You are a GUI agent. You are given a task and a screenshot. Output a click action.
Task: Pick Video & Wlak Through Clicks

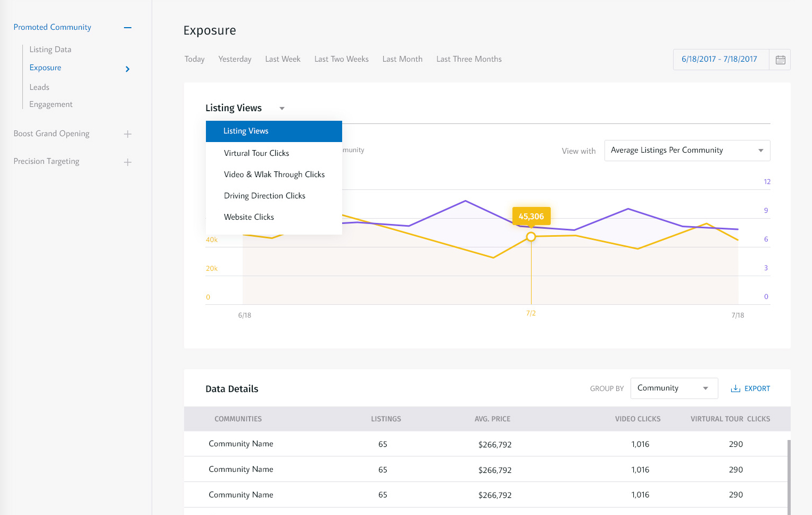[x=274, y=175]
